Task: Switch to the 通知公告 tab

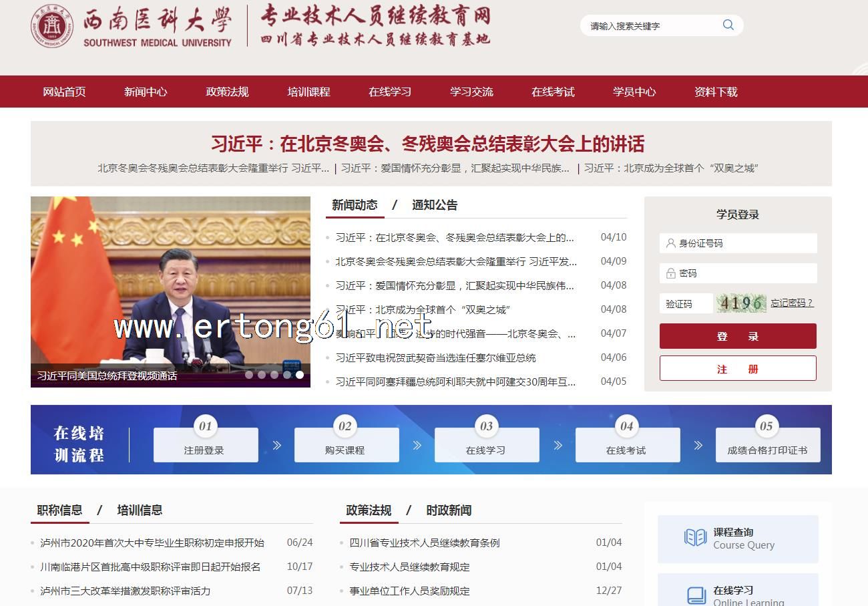Action: point(435,205)
